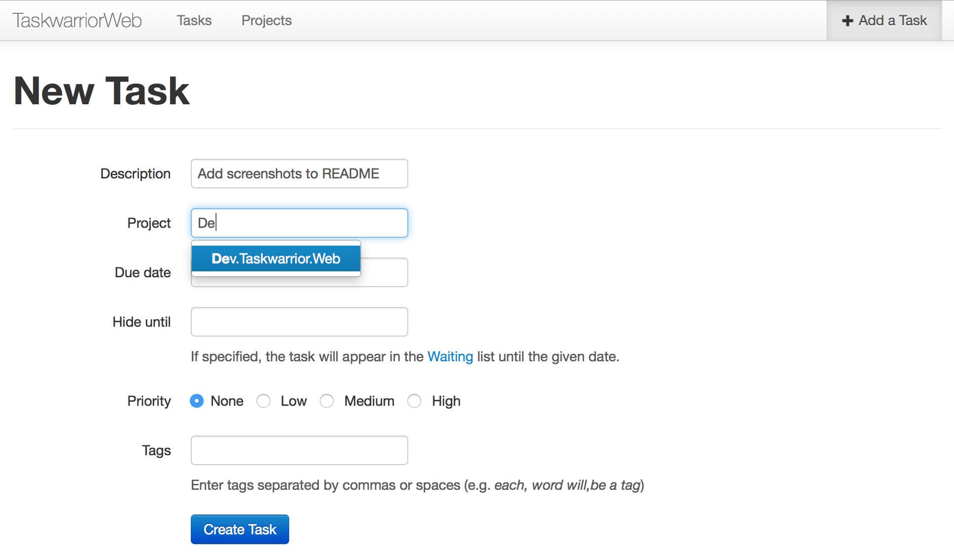954x560 pixels.
Task: Click the Add a Task button label
Action: tap(892, 20)
